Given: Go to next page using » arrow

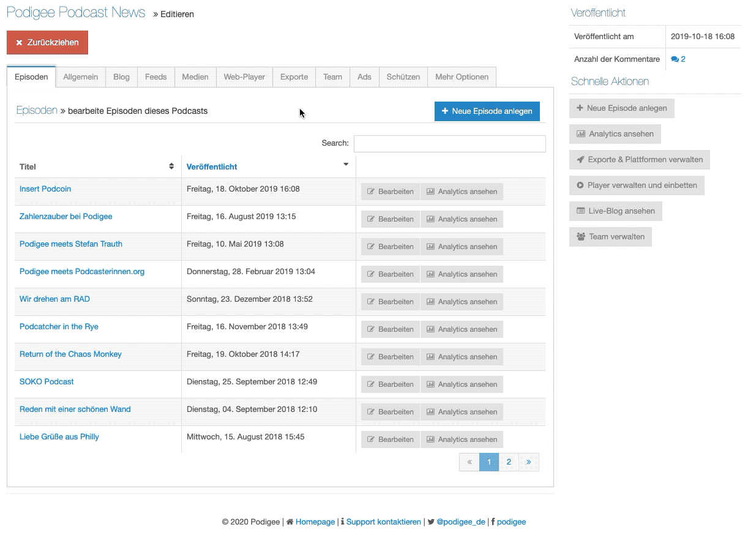Looking at the screenshot, I should 528,462.
